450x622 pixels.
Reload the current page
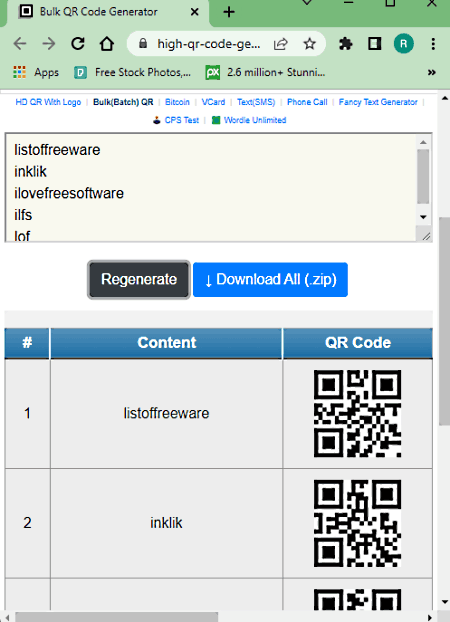click(78, 44)
